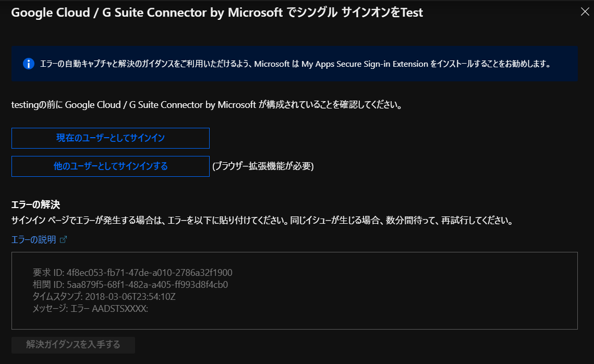The width and height of the screenshot is (594, 364).
Task: Click the 相関 ID placeholder line
Action: [x=130, y=285]
